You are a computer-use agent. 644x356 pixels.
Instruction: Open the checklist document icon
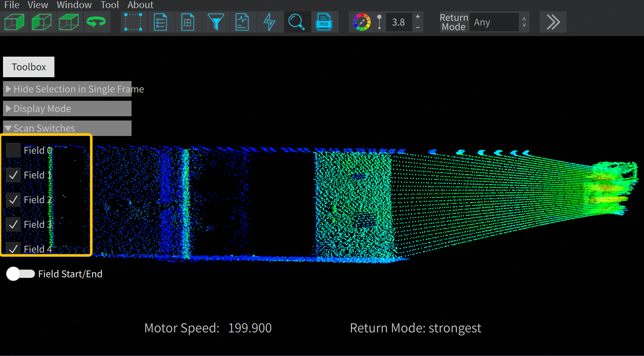[x=160, y=22]
